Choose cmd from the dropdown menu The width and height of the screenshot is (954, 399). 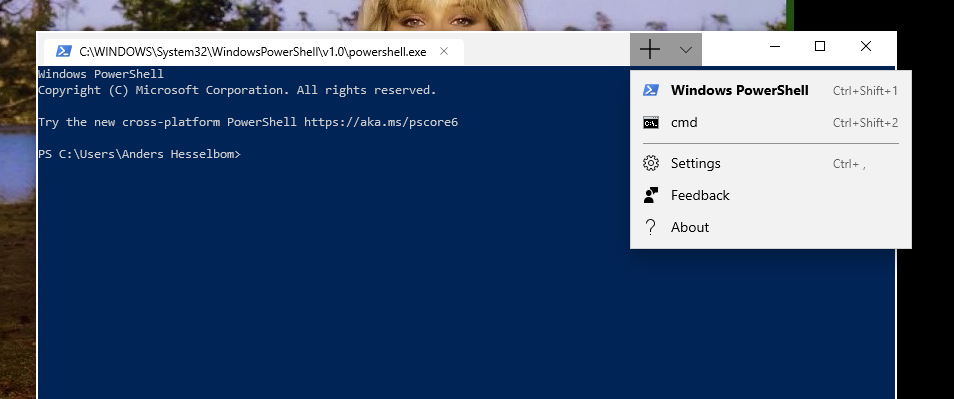point(770,123)
